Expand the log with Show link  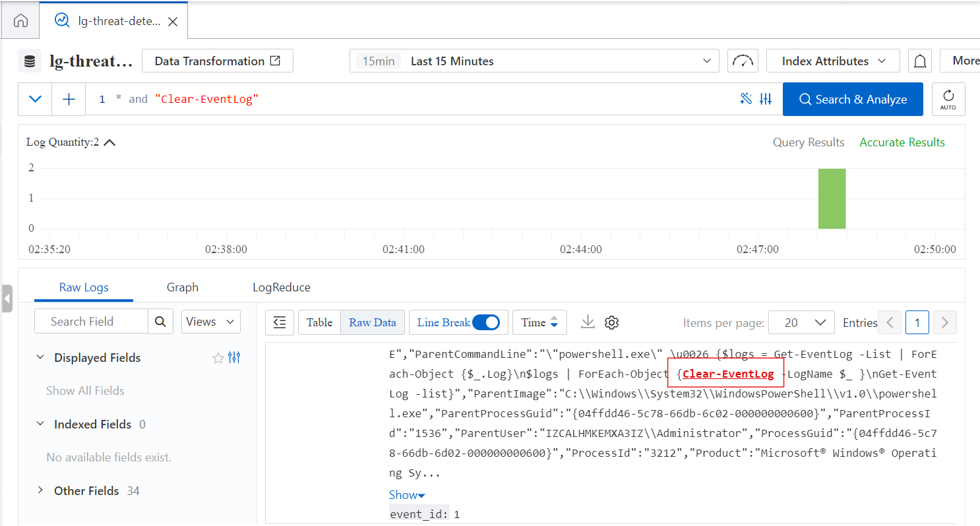point(407,495)
